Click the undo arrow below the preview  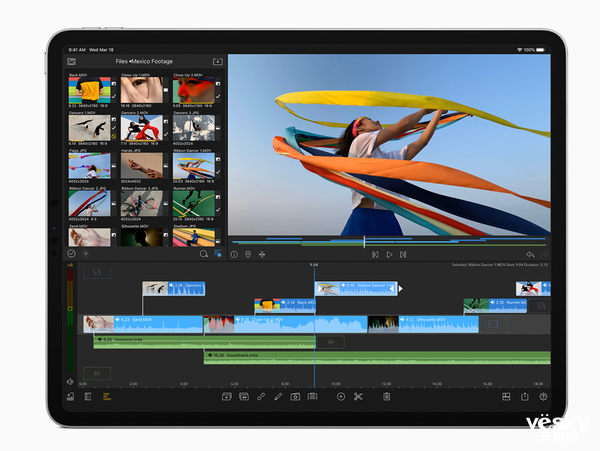tap(530, 254)
